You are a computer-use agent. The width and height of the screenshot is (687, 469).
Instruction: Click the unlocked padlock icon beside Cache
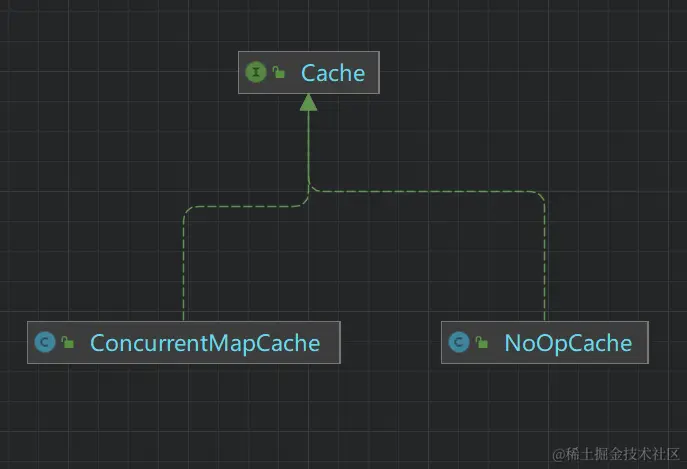click(x=279, y=72)
